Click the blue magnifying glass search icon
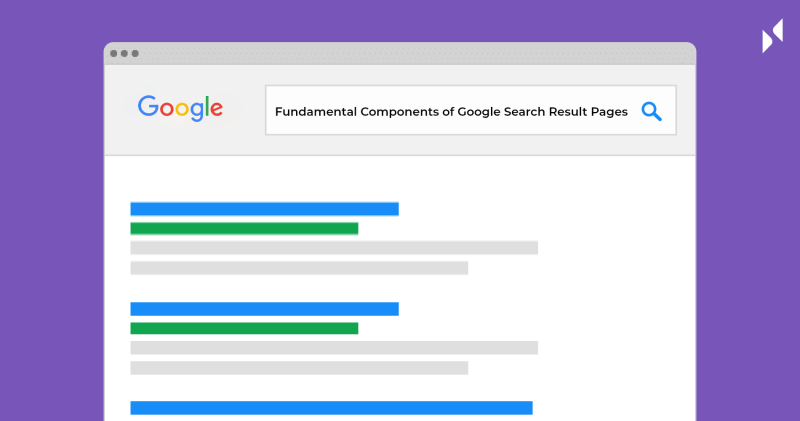Image resolution: width=800 pixels, height=421 pixels. (x=652, y=111)
